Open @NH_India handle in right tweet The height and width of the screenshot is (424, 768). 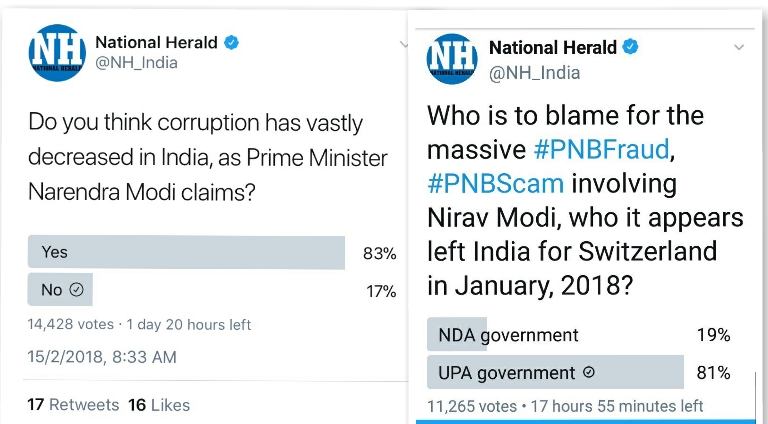(x=535, y=73)
